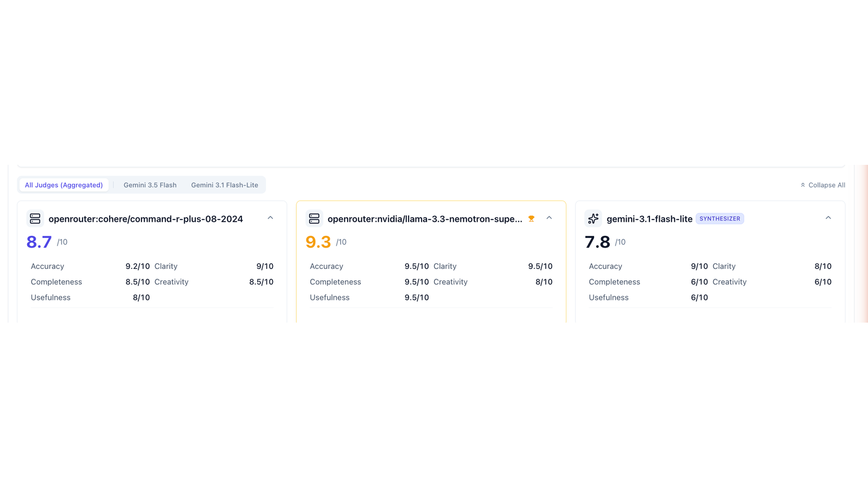Click the 6/10 Completeness value in gemini card
The width and height of the screenshot is (868, 488).
(699, 282)
